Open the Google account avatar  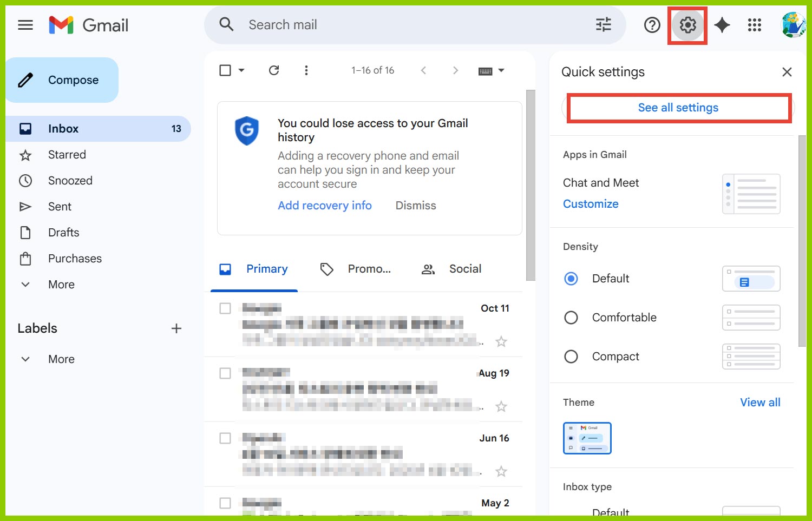point(794,25)
